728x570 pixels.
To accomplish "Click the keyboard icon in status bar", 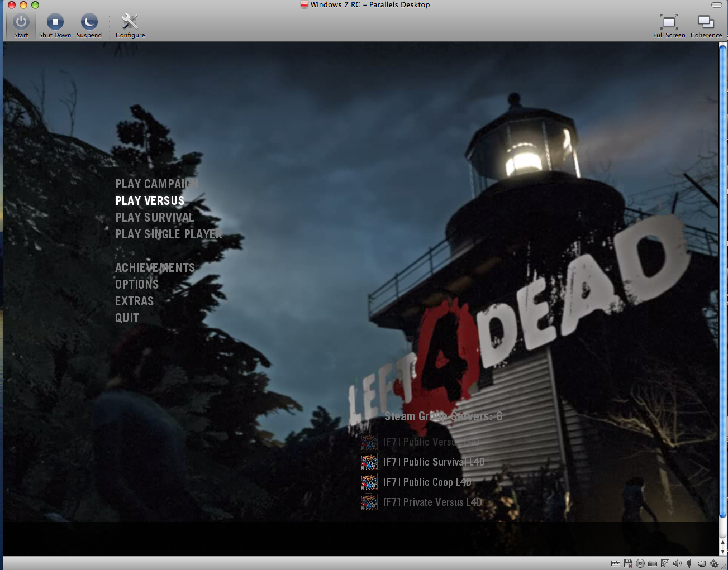I will tap(616, 563).
